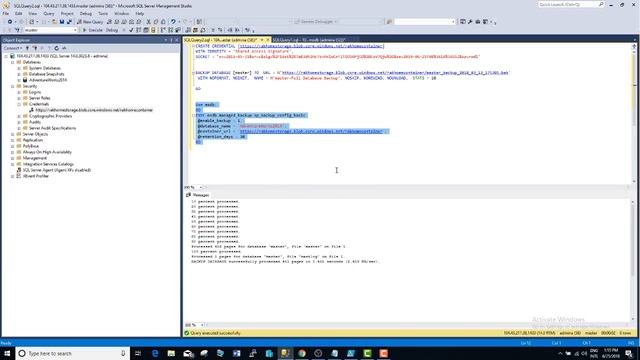640x360 pixels.
Task: Click the Activity Monitor icon in Object Explorer
Action: coord(64,48)
